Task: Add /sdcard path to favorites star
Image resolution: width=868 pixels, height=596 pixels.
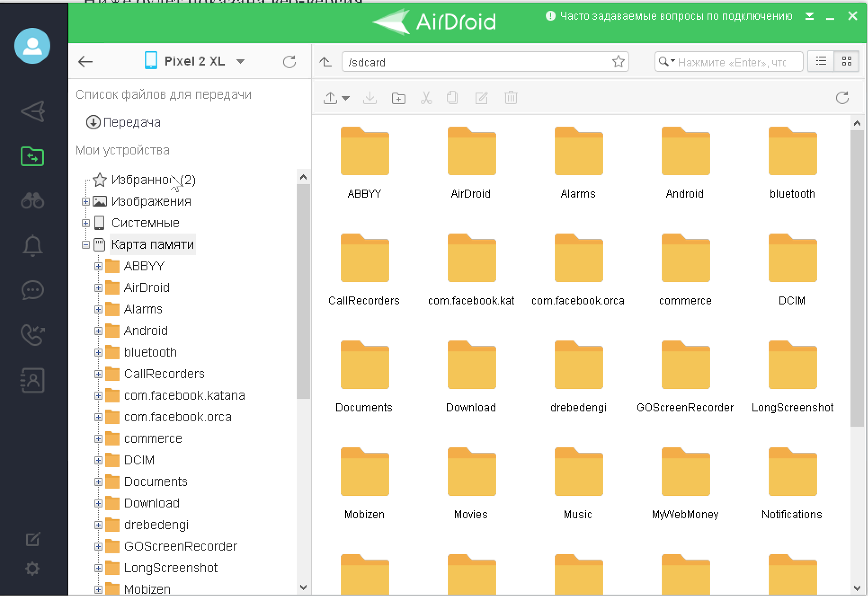Action: pos(618,62)
